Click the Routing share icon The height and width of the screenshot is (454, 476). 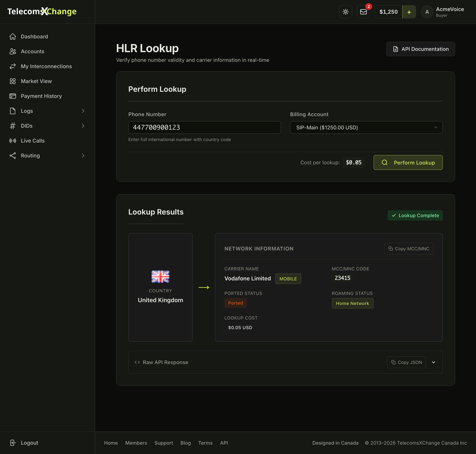pos(12,155)
